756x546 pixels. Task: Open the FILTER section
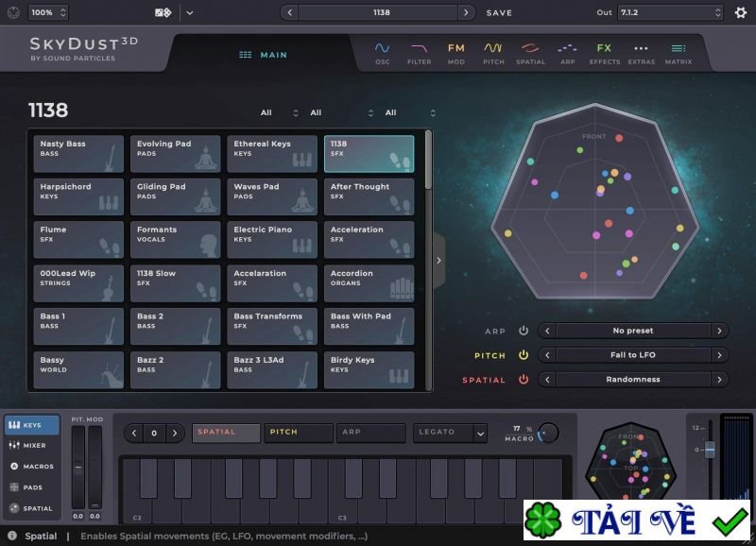(x=419, y=54)
